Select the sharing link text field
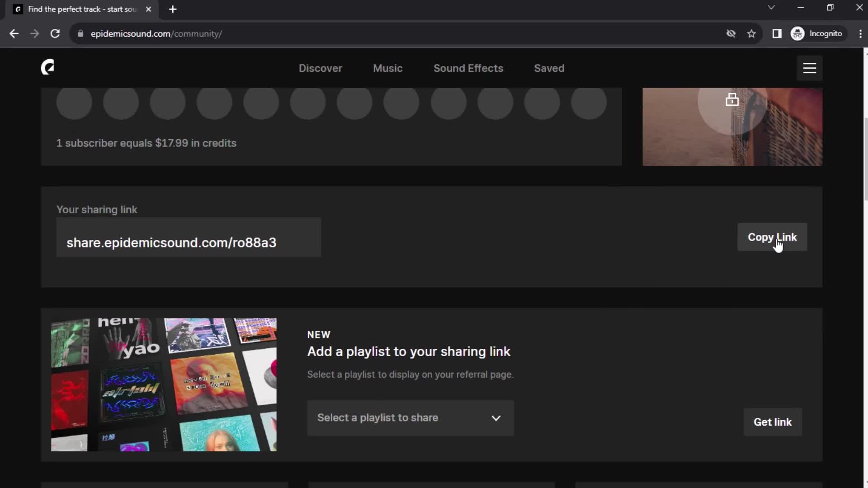Viewport: 868px width, 488px height. pyautogui.click(x=189, y=237)
